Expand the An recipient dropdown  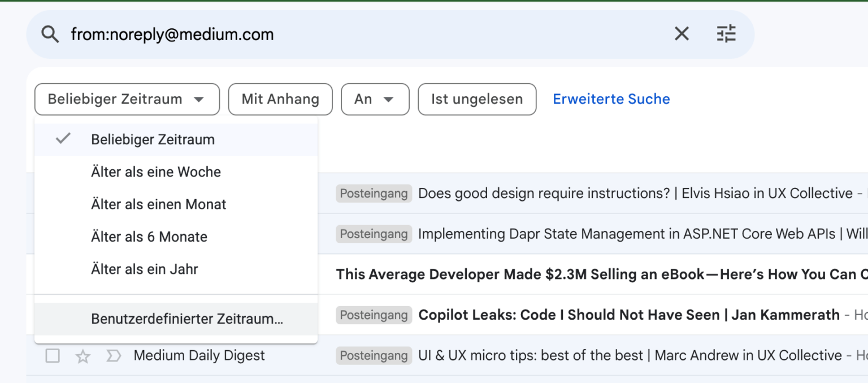coord(375,99)
